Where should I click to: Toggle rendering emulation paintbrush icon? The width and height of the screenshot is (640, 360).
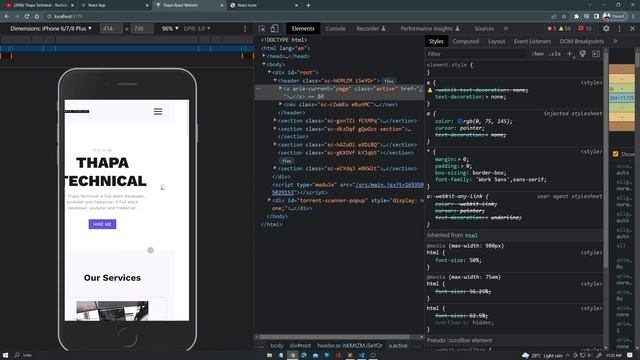point(583,54)
